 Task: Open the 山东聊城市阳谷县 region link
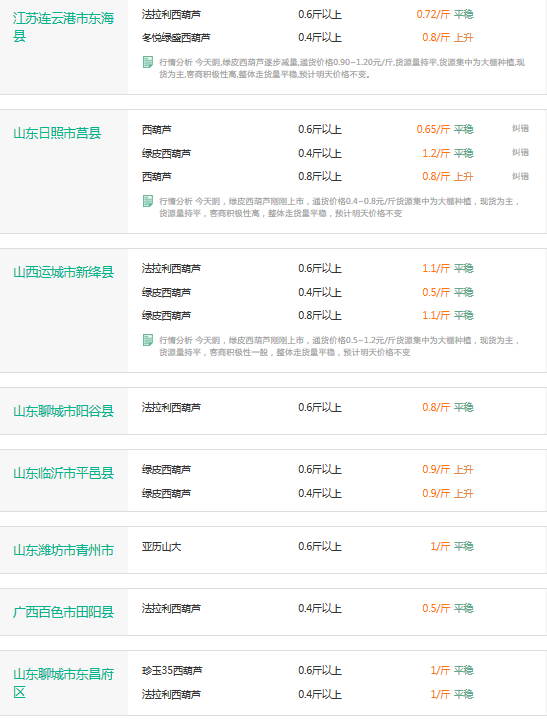pos(63,411)
